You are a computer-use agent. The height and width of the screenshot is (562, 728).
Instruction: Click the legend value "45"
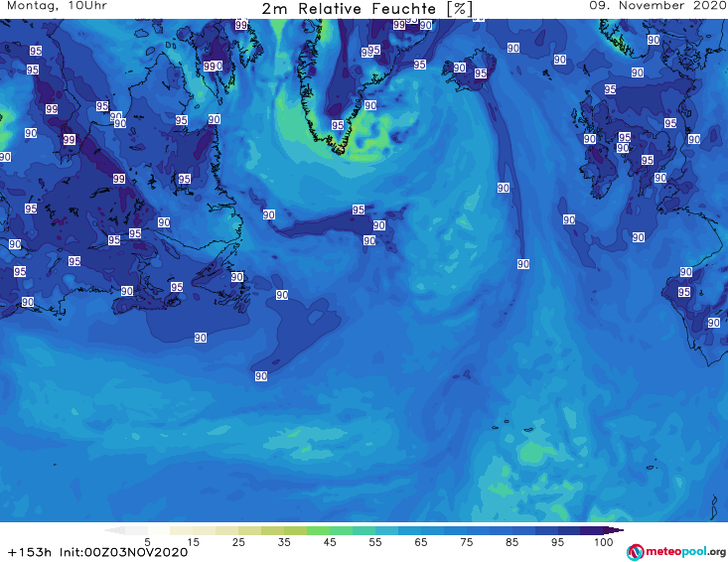click(330, 542)
